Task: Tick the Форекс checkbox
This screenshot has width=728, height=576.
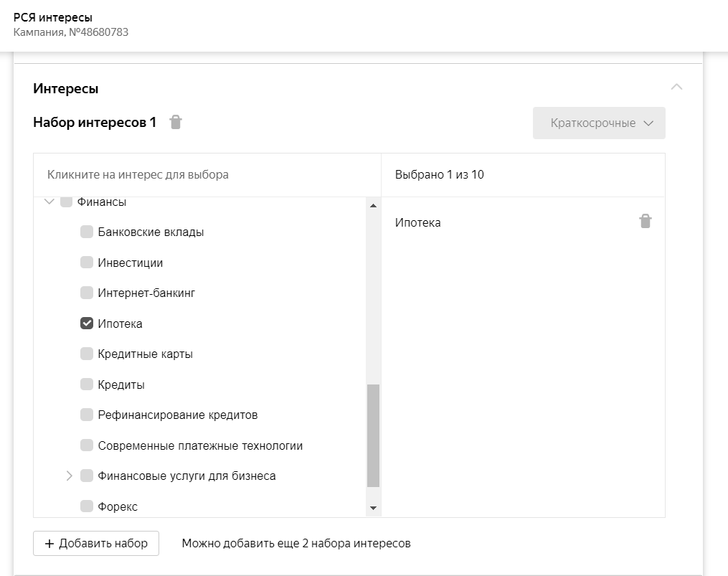Action: [x=87, y=506]
